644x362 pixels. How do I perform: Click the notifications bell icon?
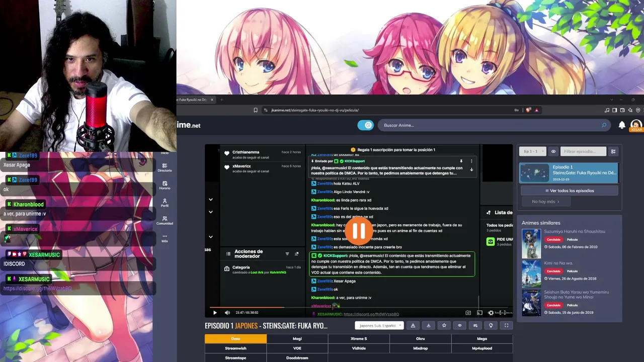tap(622, 125)
